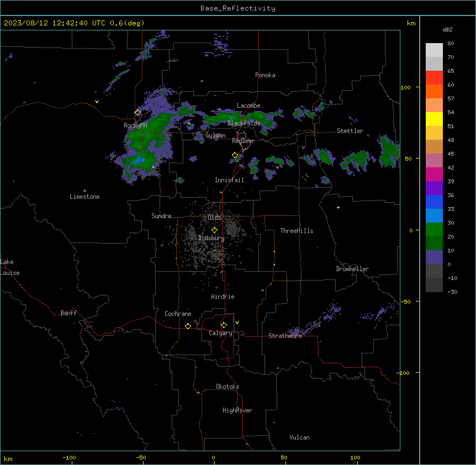Click the RockyMH label

point(135,125)
